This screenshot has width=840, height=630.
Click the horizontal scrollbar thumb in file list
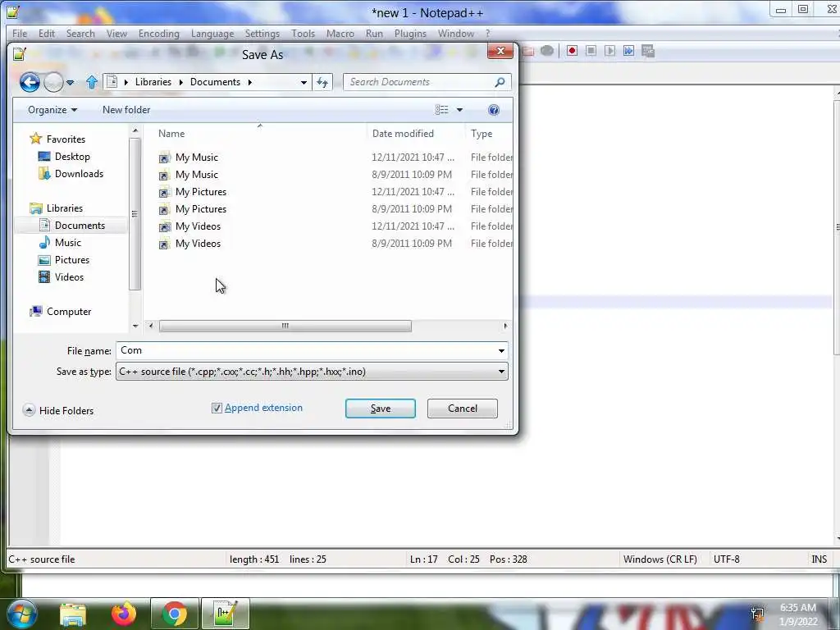pyautogui.click(x=285, y=326)
